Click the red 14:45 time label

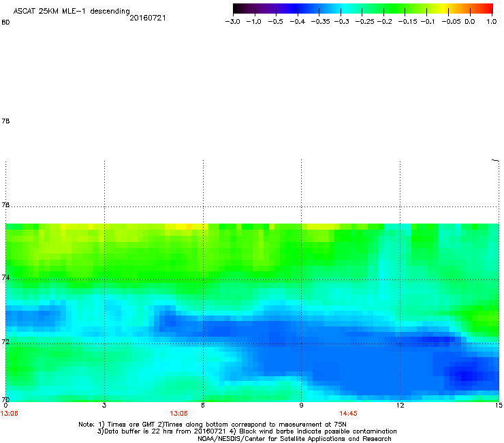tap(349, 414)
